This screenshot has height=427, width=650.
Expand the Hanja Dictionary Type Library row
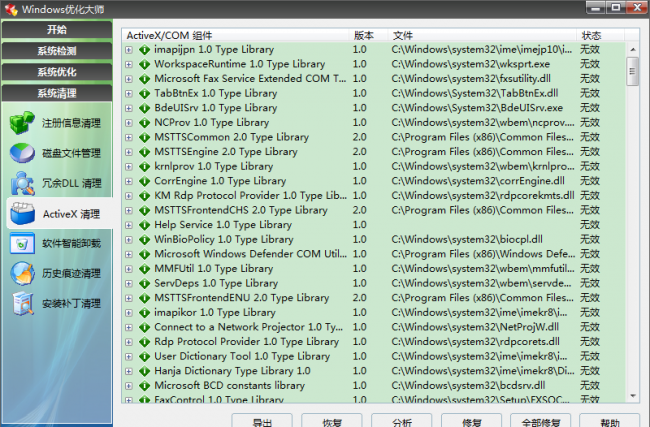pos(129,371)
